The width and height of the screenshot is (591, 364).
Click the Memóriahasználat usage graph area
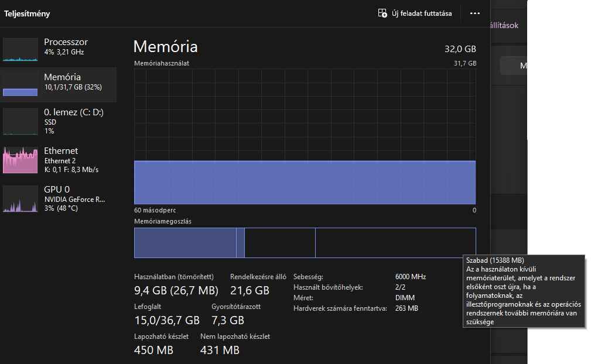tap(305, 136)
